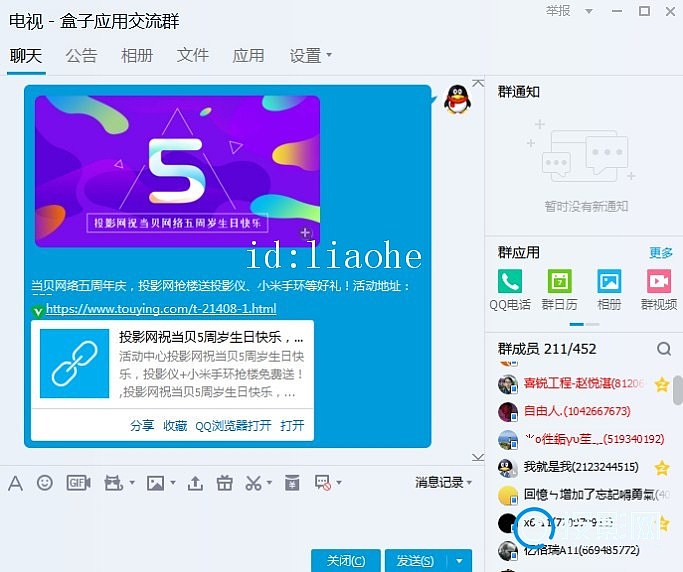Click the GIF video icon
Screen dimensions: 683x572
[x=78, y=483]
